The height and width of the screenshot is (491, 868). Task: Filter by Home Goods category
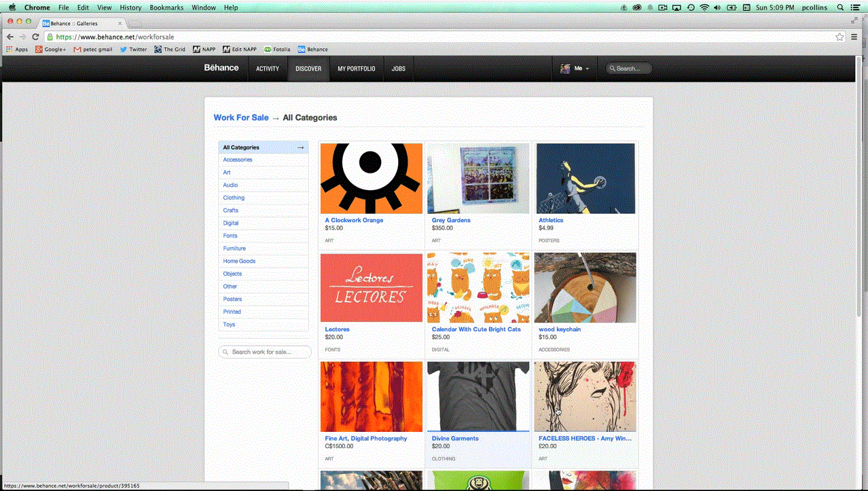pyautogui.click(x=239, y=261)
